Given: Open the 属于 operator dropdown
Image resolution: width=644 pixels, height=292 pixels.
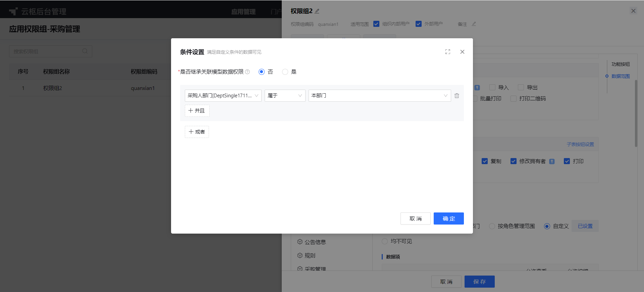Looking at the screenshot, I should 285,96.
